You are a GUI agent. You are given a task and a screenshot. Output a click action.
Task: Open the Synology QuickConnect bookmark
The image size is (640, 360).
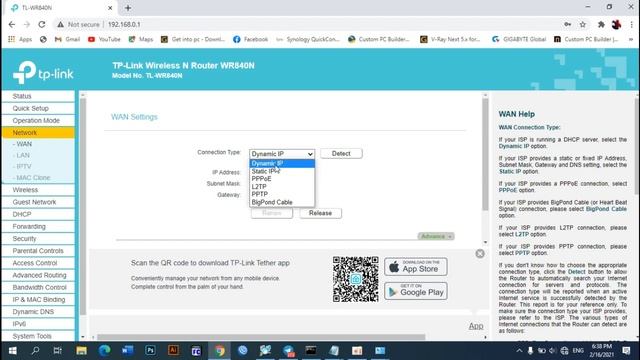[x=308, y=39]
